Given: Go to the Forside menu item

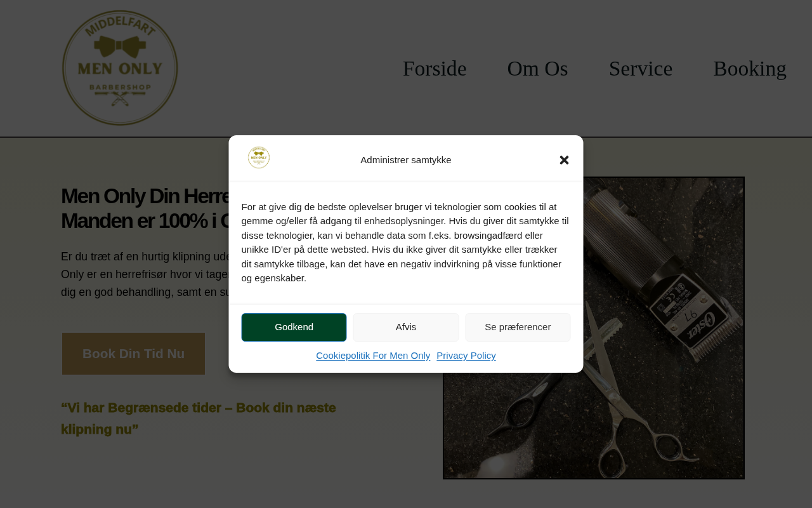Looking at the screenshot, I should click(x=435, y=69).
